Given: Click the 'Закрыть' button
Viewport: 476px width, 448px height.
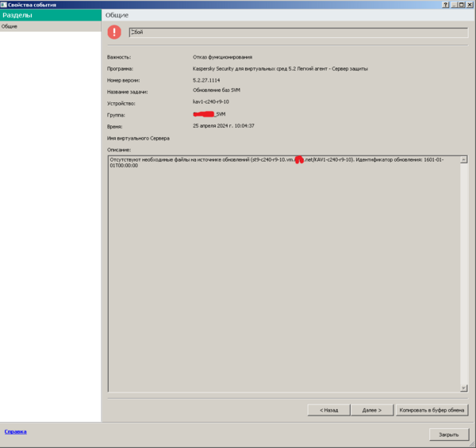Looking at the screenshot, I should coord(449,435).
